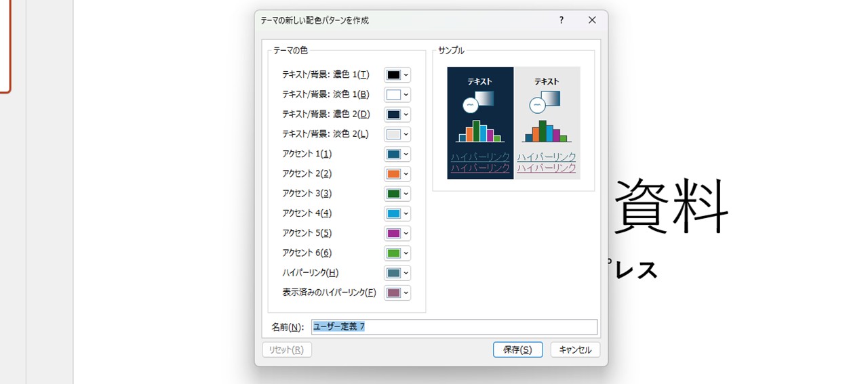The width and height of the screenshot is (868, 384).
Task: Click the help question mark icon
Action: 561,20
